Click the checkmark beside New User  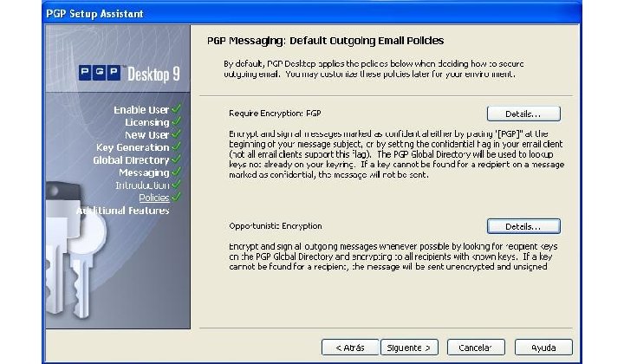tap(176, 133)
